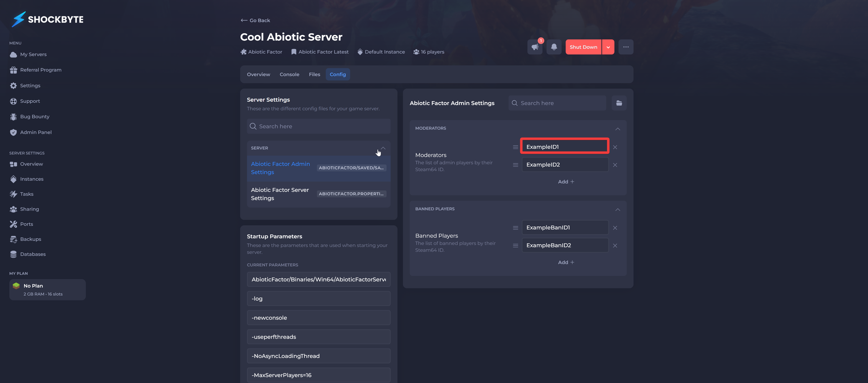Open the Admin Panel
Viewport: 868px width, 383px height.
click(x=31, y=132)
